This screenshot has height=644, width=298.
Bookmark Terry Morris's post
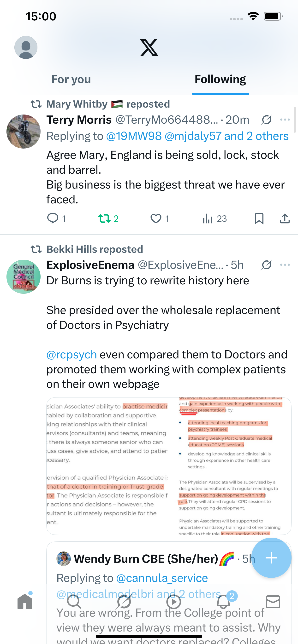[x=259, y=218]
